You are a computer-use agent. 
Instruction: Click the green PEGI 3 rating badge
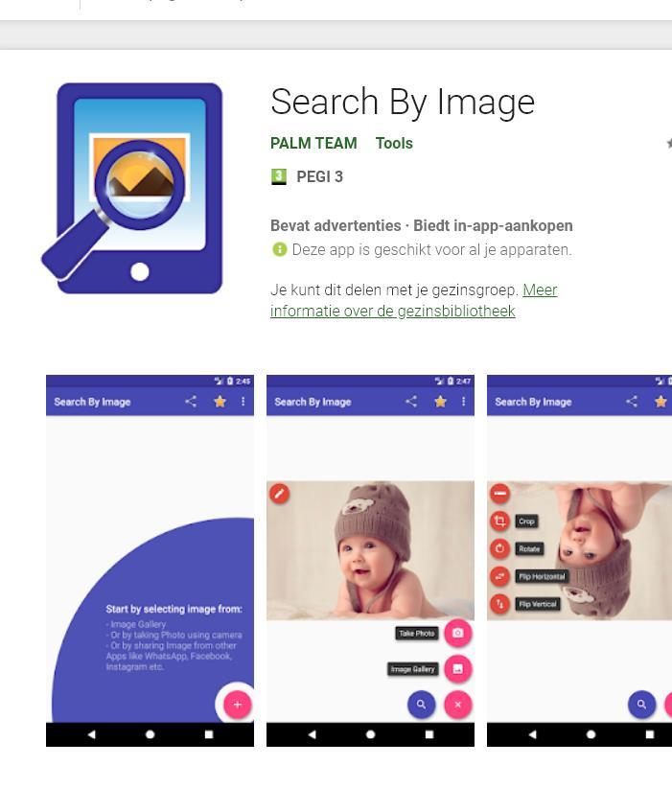[279, 176]
